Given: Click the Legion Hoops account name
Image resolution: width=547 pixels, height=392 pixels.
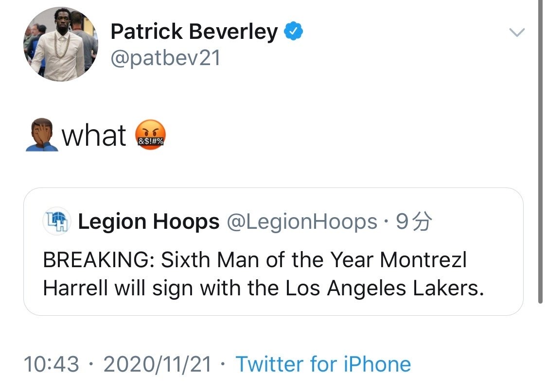Looking at the screenshot, I should click(x=148, y=222).
